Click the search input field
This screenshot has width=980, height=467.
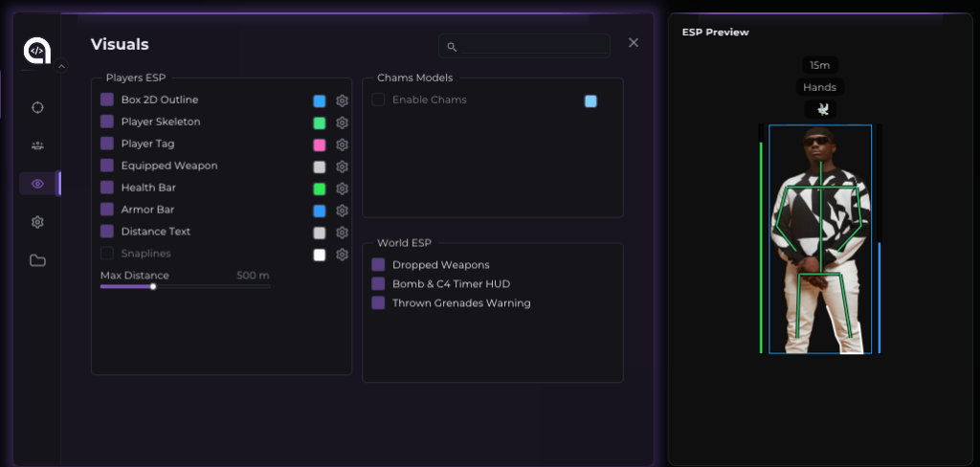click(x=524, y=46)
